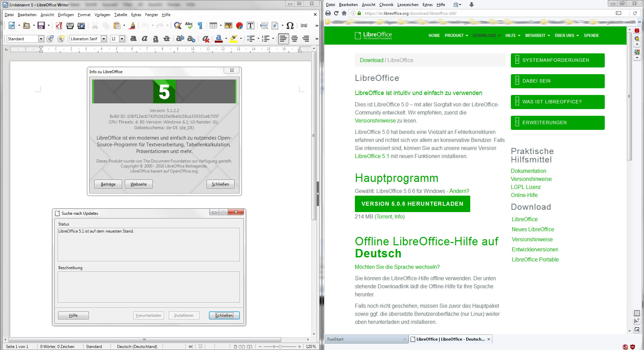Viewport: 644px width, 350px height.
Task: Create a new document in Writer toolbar
Action: point(12,26)
